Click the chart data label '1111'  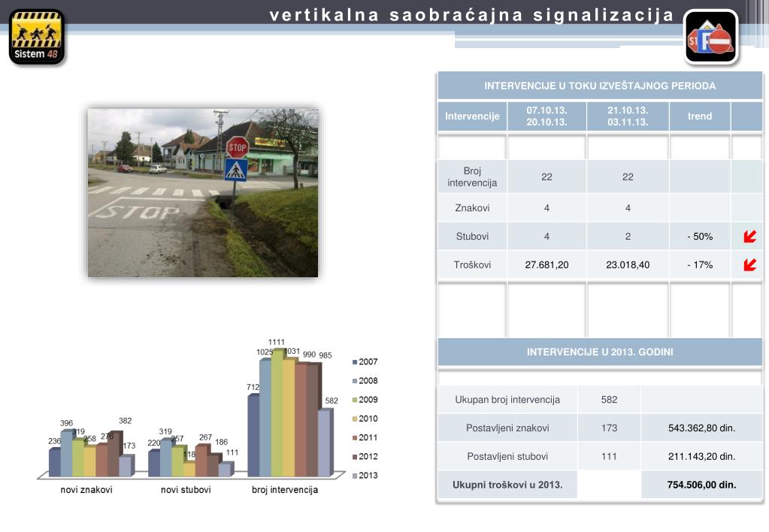pos(277,342)
